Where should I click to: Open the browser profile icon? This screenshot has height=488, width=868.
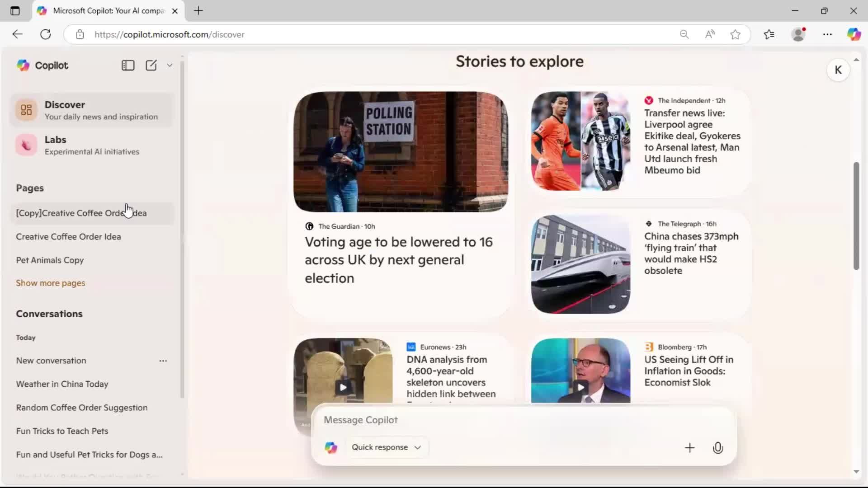click(799, 34)
